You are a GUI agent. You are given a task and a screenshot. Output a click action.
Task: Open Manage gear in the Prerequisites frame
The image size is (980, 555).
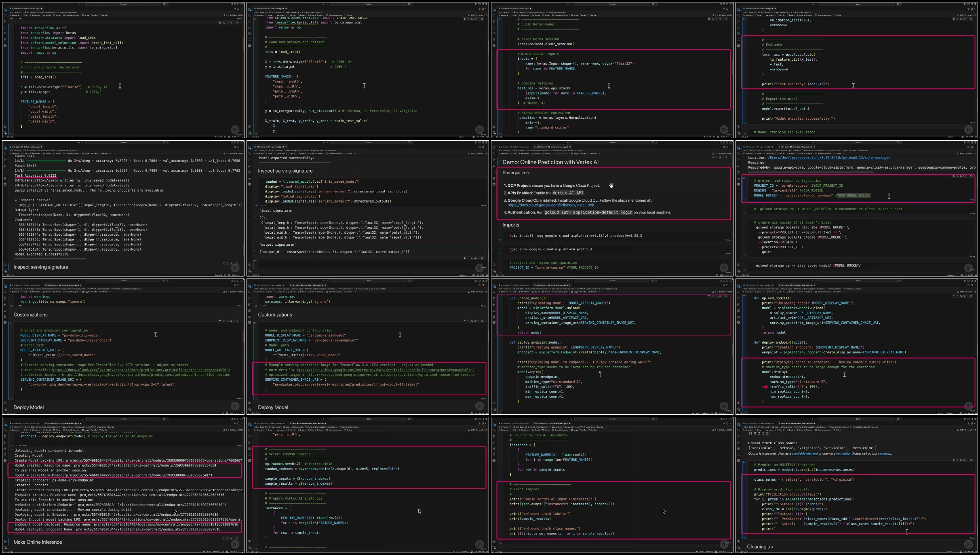click(x=494, y=271)
